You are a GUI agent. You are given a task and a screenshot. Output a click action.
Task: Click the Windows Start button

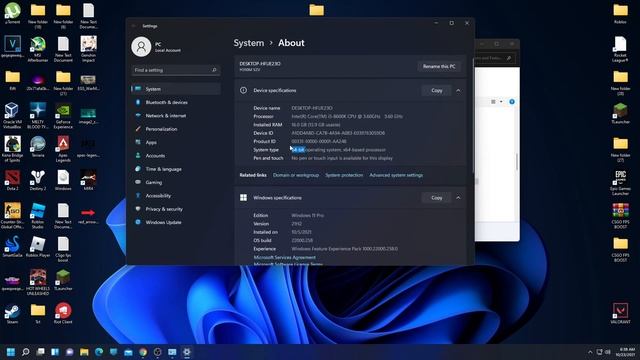(x=11, y=352)
